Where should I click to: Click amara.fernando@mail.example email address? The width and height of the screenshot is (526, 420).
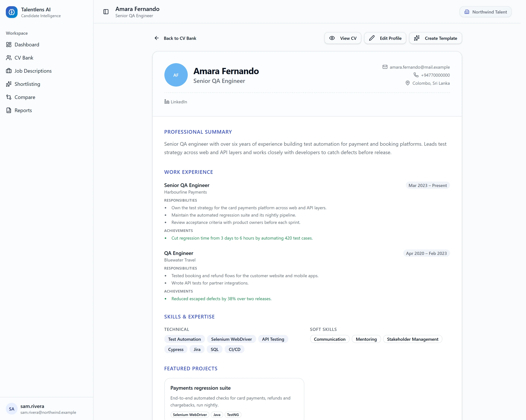coord(420,67)
